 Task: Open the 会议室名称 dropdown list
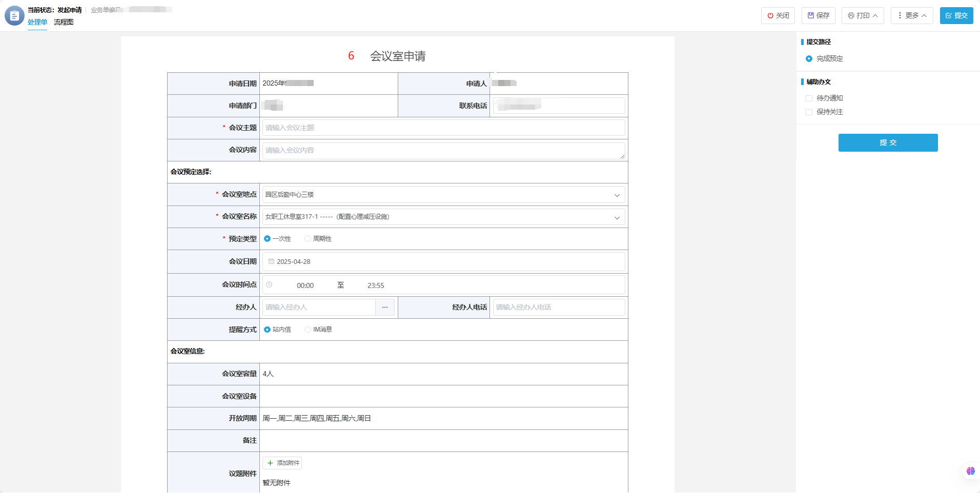[x=617, y=217]
